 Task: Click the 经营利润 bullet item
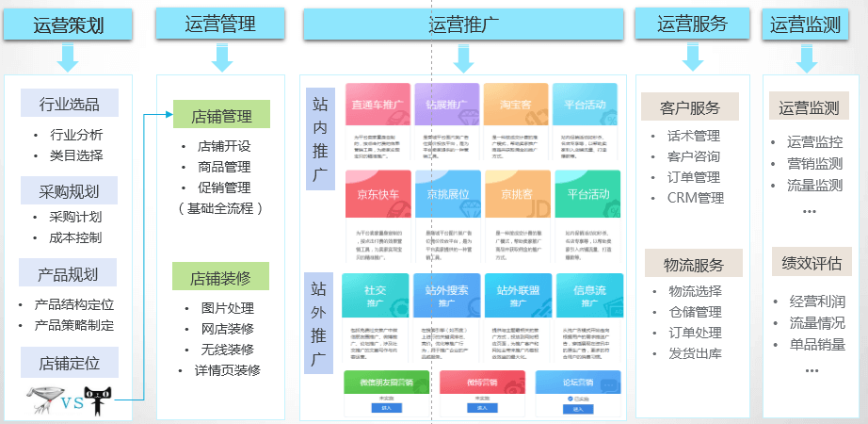[817, 302]
